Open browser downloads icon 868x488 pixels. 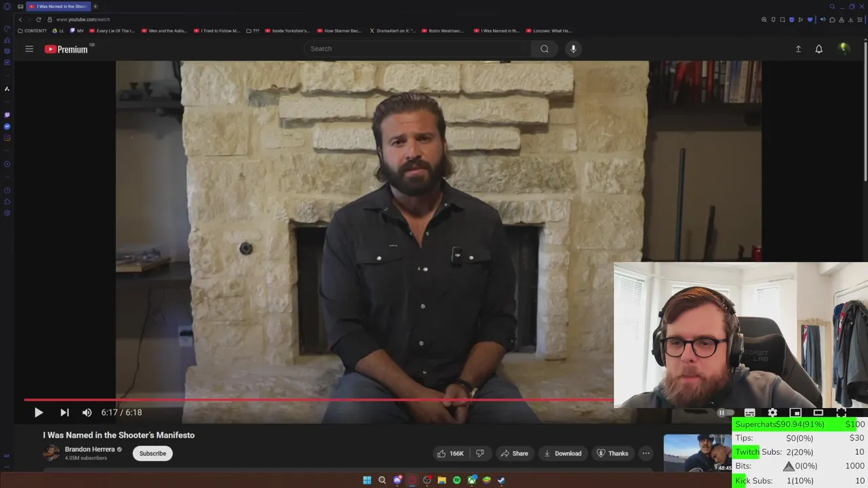pos(850,20)
